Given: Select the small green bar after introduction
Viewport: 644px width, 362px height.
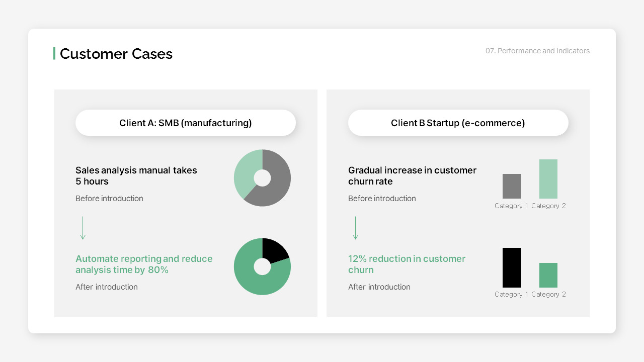Looking at the screenshot, I should (x=548, y=276).
